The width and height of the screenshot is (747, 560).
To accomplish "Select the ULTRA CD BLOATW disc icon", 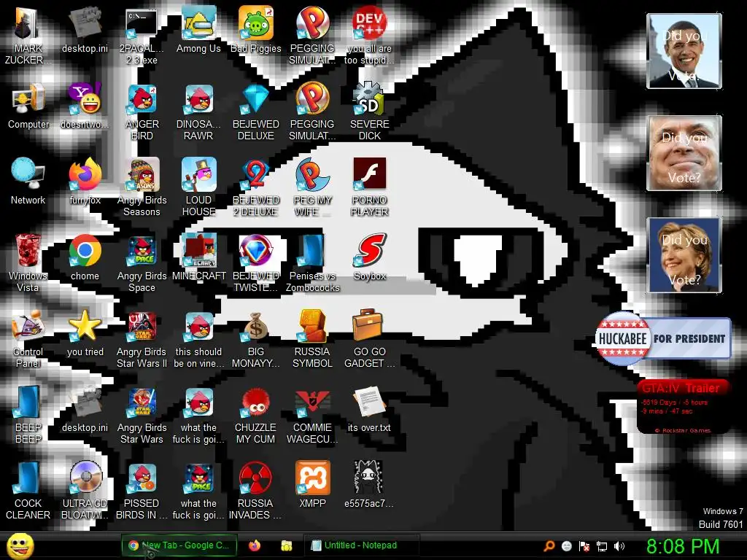I will point(85,491).
